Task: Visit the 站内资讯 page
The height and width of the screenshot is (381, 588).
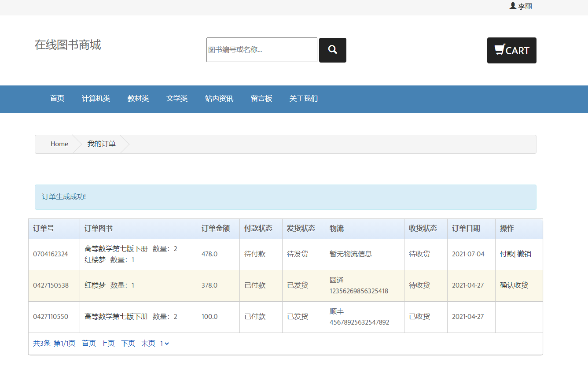Action: [219, 99]
